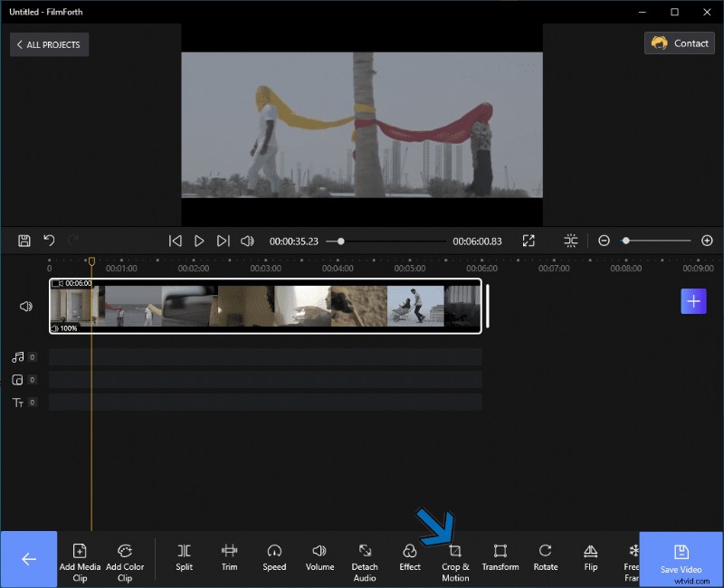724x588 pixels.
Task: Undo the last action
Action: point(50,241)
